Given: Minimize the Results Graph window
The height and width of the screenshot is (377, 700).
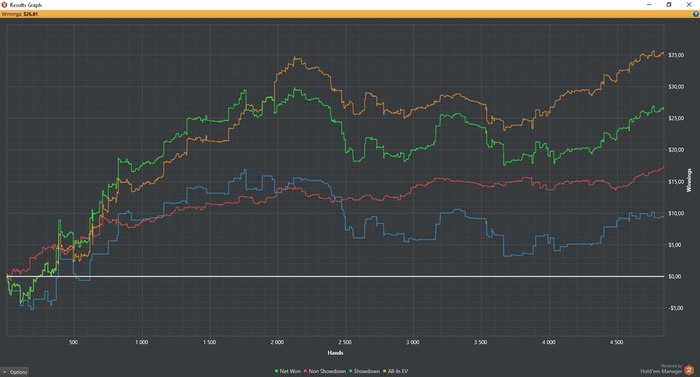Looking at the screenshot, I should 649,4.
